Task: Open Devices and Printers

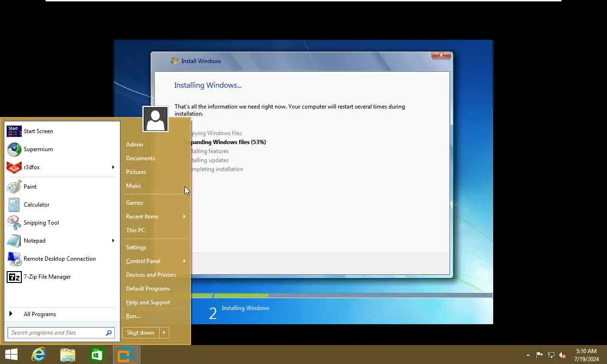Action: click(151, 275)
